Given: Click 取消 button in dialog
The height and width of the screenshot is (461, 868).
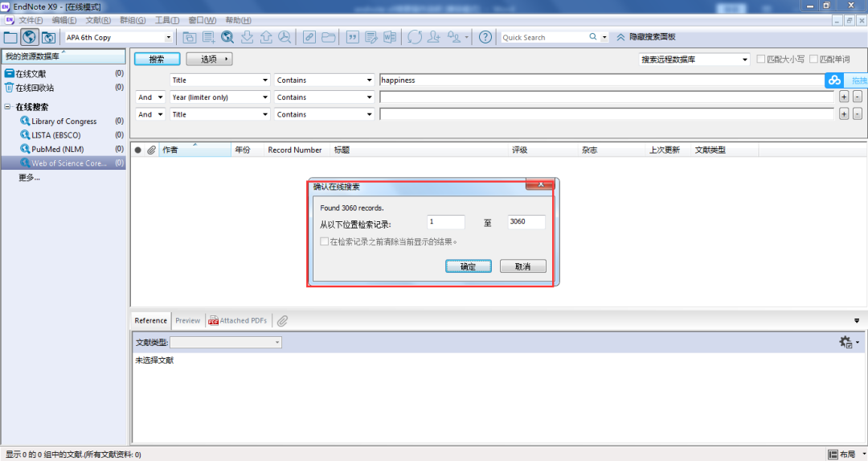Looking at the screenshot, I should click(522, 266).
